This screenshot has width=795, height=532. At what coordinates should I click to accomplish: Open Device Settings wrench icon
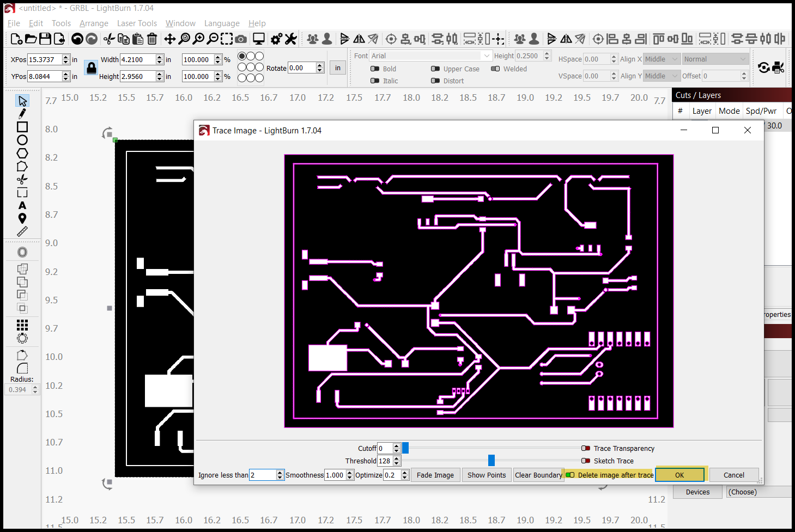pos(291,39)
